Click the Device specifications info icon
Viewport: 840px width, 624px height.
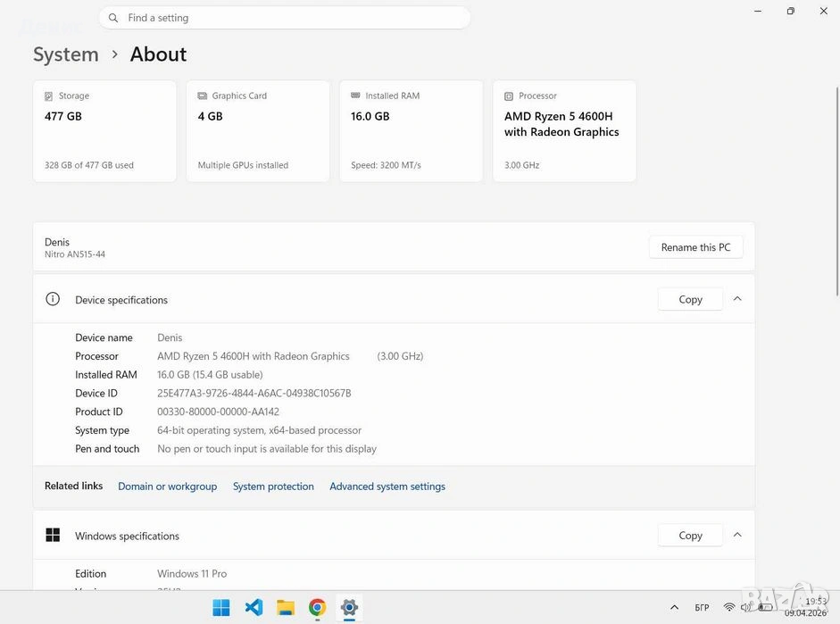click(53, 300)
